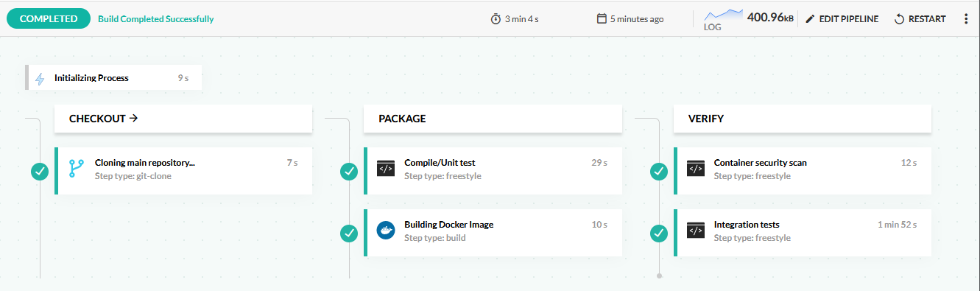Click the Container security scan code icon
This screenshot has height=291, width=980.
click(696, 169)
